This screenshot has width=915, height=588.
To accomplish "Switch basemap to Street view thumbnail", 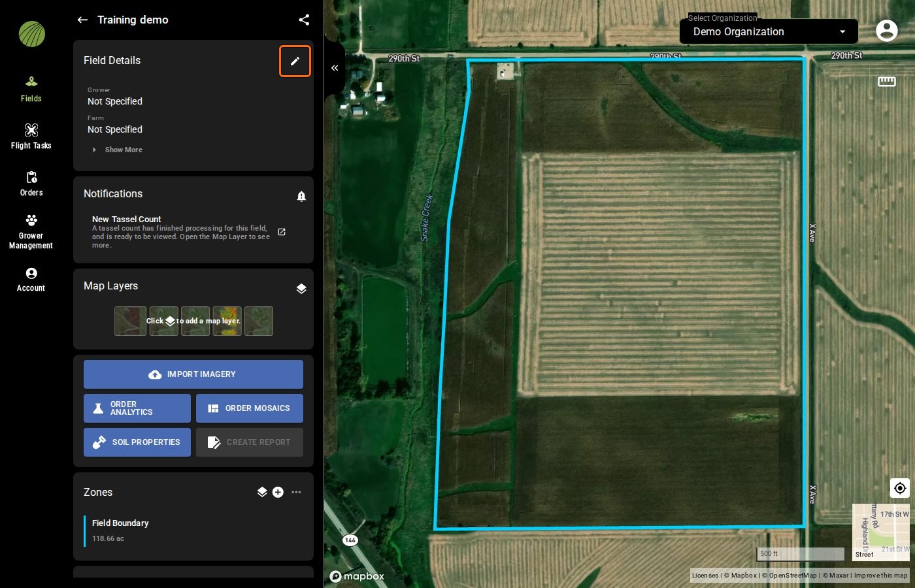I will tap(881, 532).
